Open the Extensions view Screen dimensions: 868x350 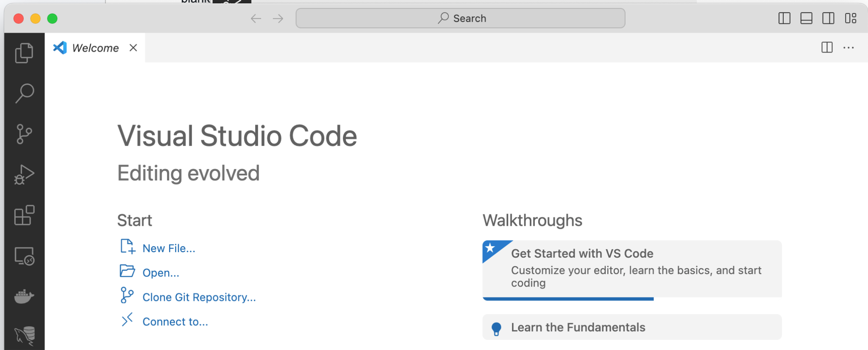click(x=24, y=215)
